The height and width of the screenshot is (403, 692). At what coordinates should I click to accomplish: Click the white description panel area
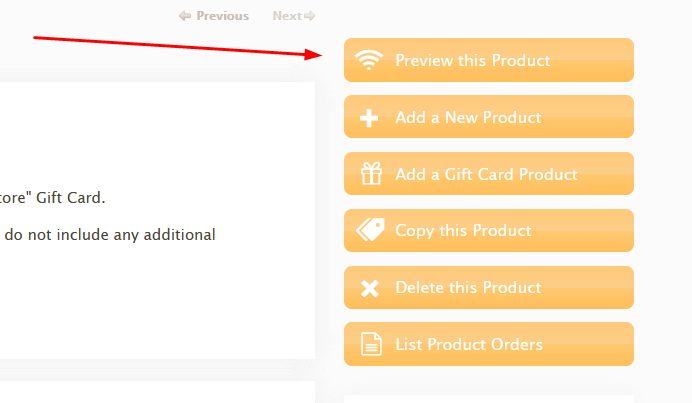click(157, 220)
